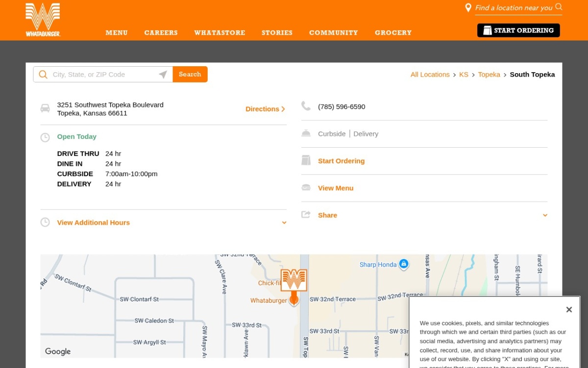Screen dimensions: 588x368
Task: Click the share icon beside Share
Action: click(x=306, y=214)
